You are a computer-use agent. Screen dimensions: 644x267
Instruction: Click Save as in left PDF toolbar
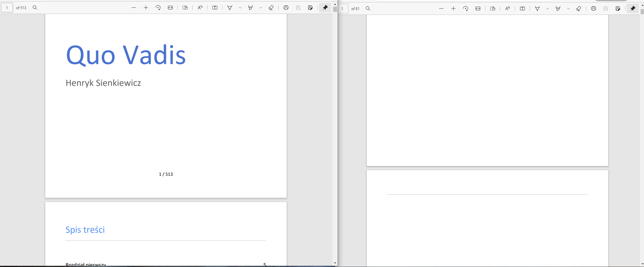(x=310, y=8)
